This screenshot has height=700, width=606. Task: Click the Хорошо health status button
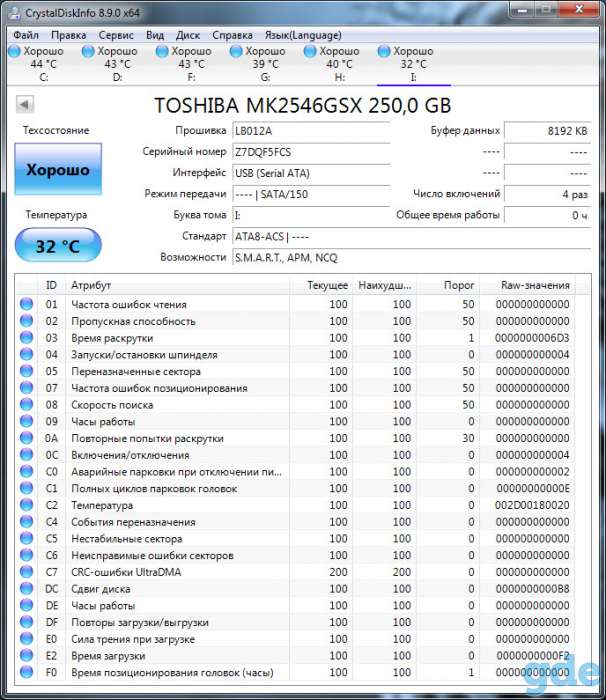[x=58, y=169]
